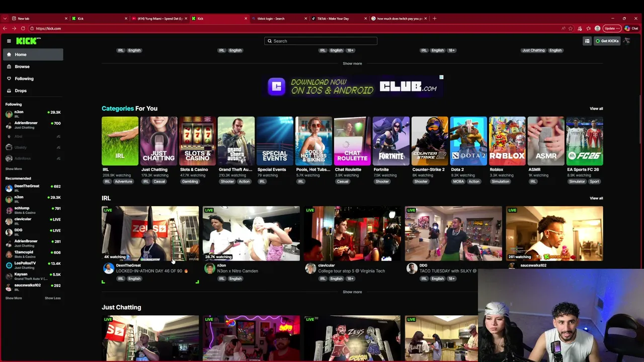Image resolution: width=644 pixels, height=362 pixels.
Task: Open DeenTheGreat's LOCKED-IN-ATHON stream thumbnail
Action: coord(150,233)
